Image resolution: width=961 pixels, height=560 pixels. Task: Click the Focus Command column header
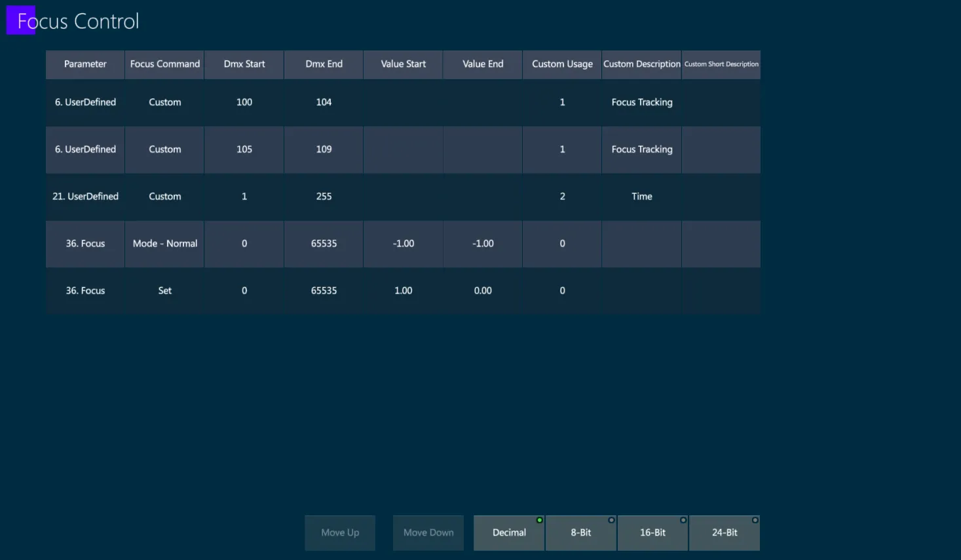(x=165, y=64)
